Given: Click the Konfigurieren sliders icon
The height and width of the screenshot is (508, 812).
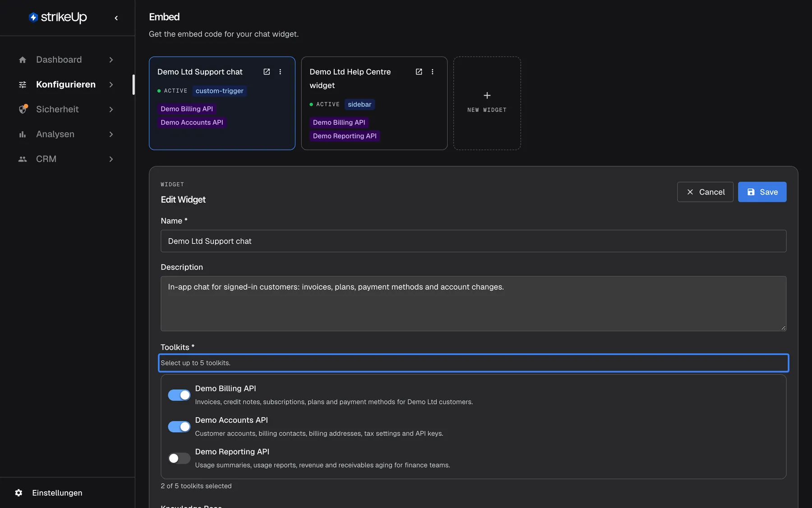Looking at the screenshot, I should 23,84.
